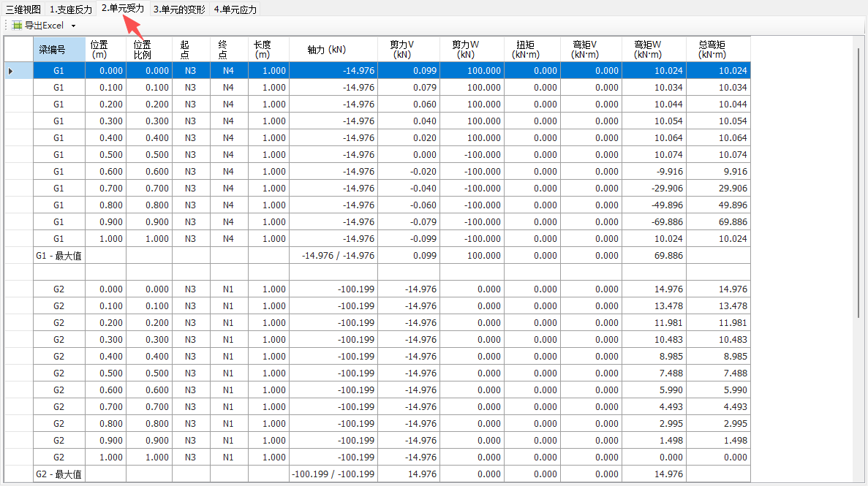Click the 长度(m) column header

(x=268, y=49)
